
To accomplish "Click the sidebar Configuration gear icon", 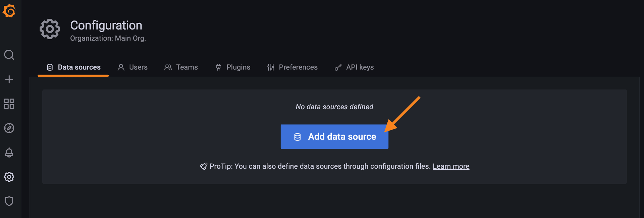I will pyautogui.click(x=9, y=177).
